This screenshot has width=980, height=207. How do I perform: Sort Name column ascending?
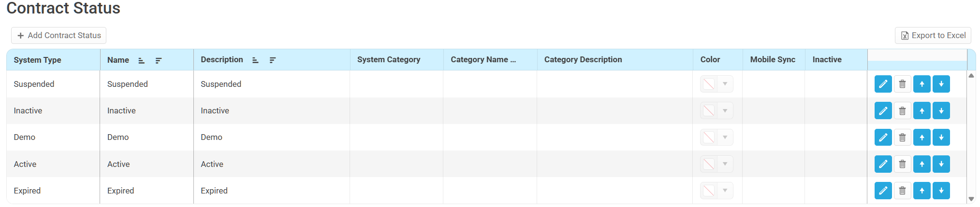point(141,60)
